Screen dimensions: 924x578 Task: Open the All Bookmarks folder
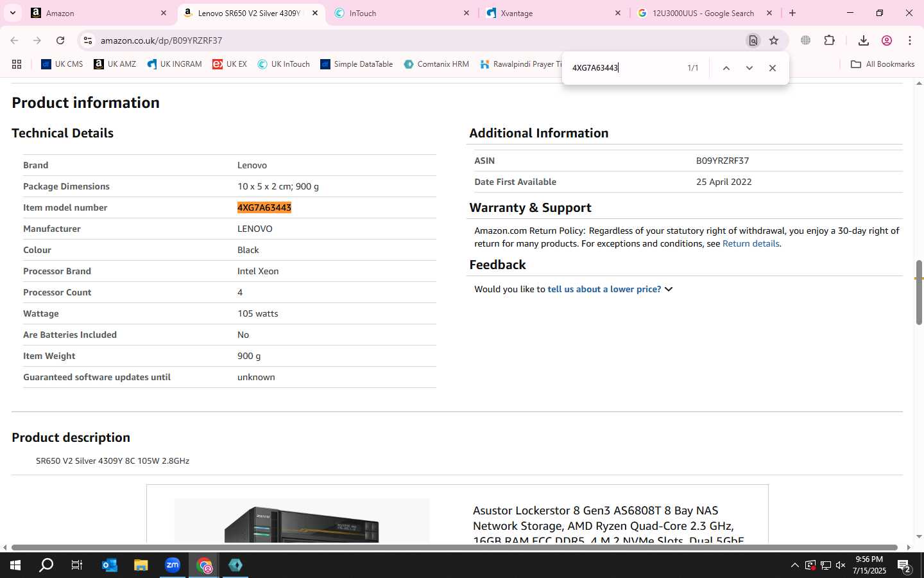click(882, 64)
